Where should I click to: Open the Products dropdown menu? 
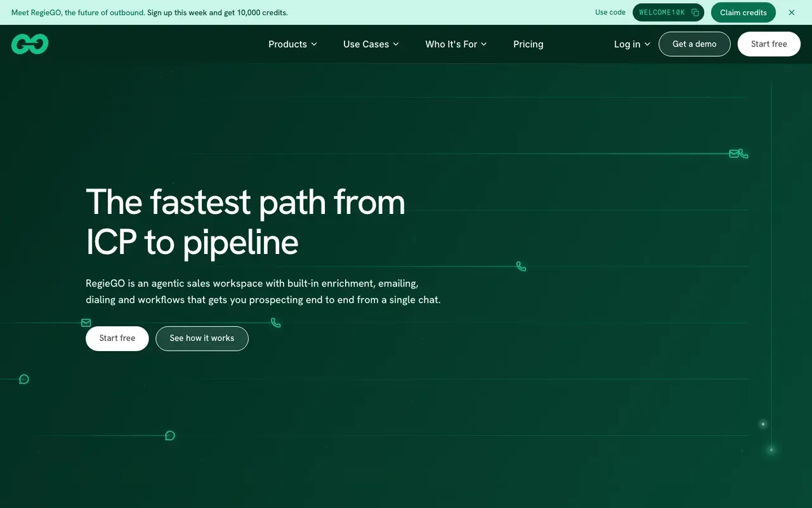pos(292,44)
